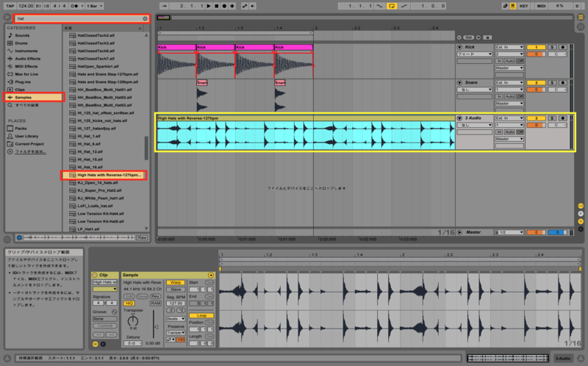
Task: Open the Current Project place
Action: pos(29,143)
